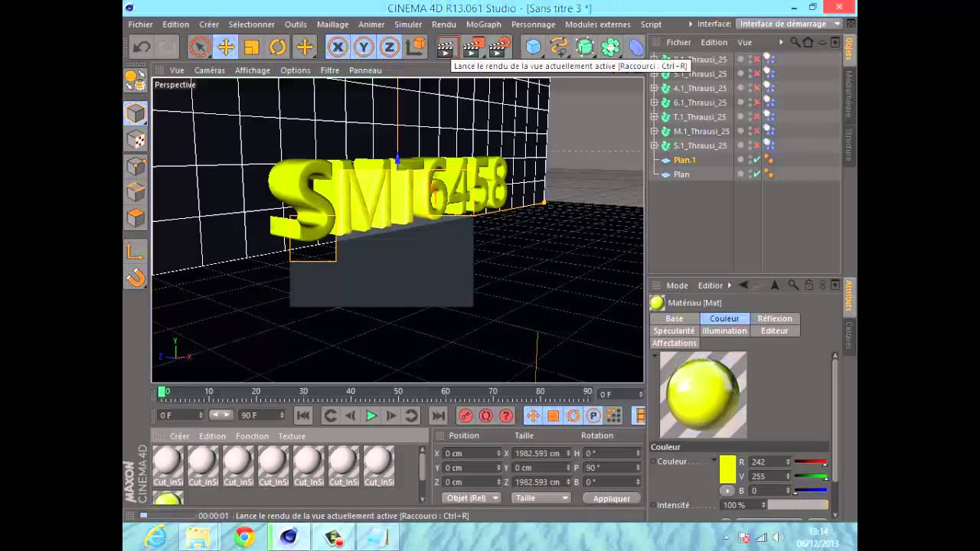Select the live selection arrow tool

click(200, 47)
